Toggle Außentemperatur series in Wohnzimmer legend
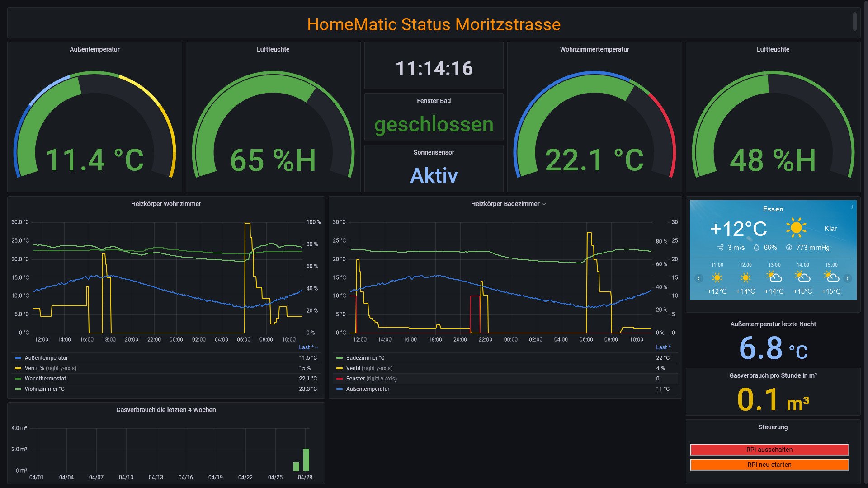Image resolution: width=868 pixels, height=488 pixels. pos(46,358)
